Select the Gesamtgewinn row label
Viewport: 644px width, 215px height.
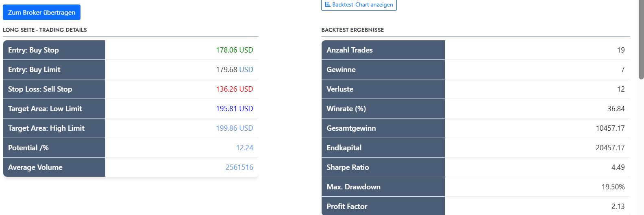[351, 128]
